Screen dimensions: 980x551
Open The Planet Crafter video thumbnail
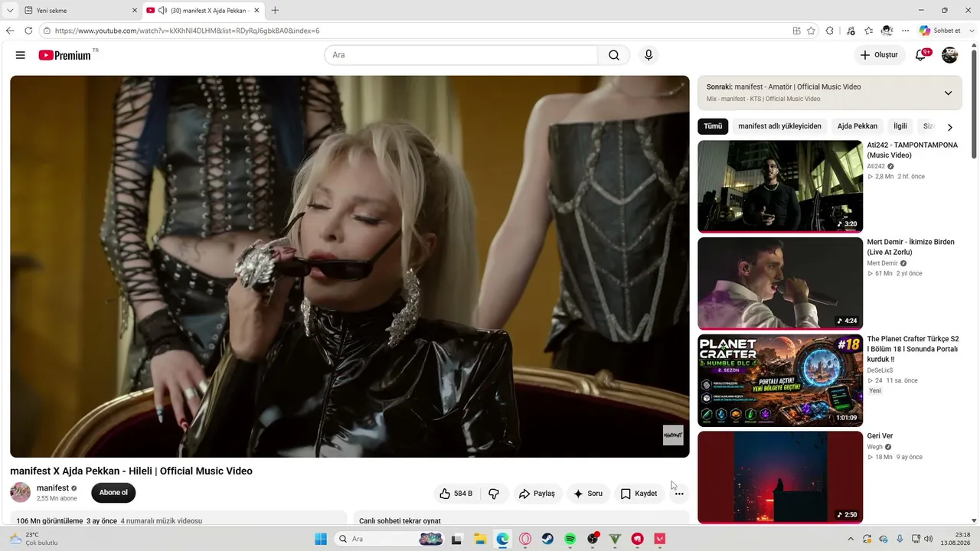780,380
